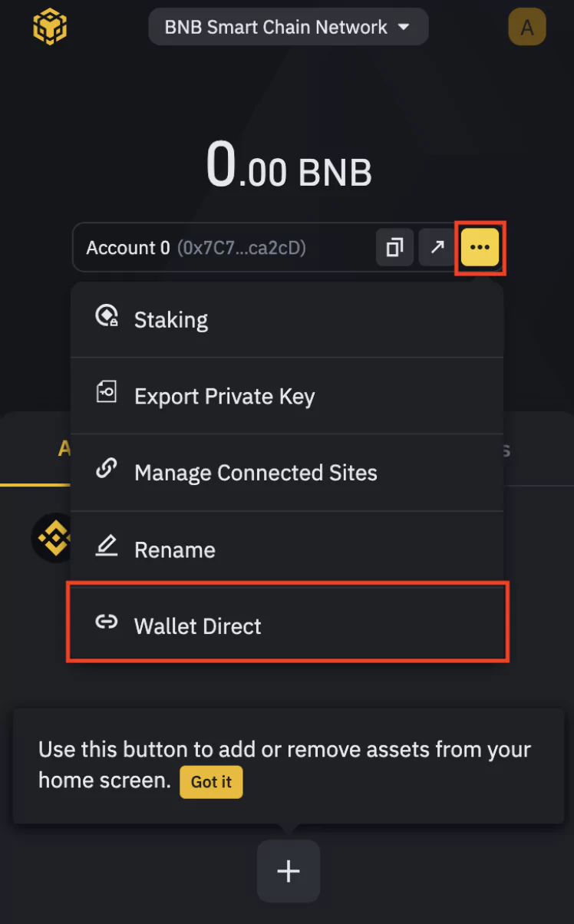Copy the Account 0 address
The height and width of the screenshot is (924, 574).
394,248
